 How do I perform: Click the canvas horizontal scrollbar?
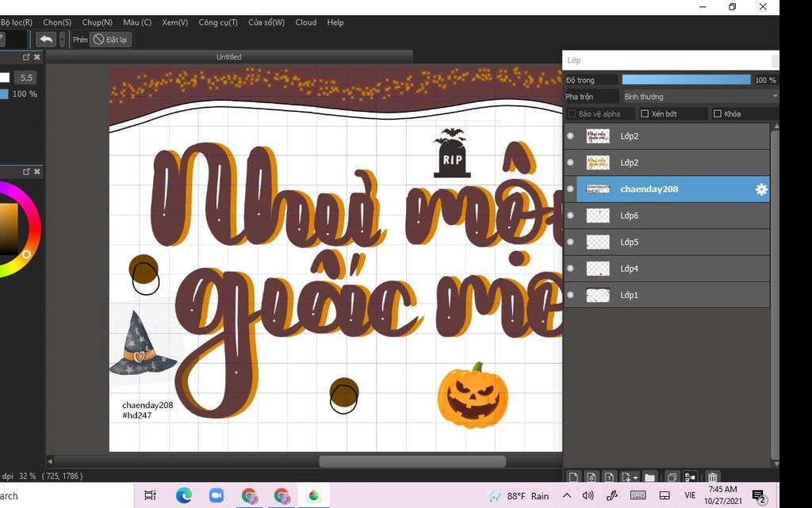pyautogui.click(x=412, y=461)
